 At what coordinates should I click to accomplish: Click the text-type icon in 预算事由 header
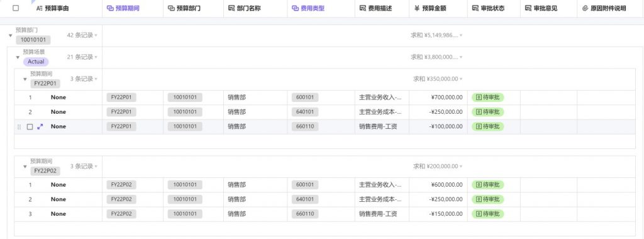(x=40, y=8)
